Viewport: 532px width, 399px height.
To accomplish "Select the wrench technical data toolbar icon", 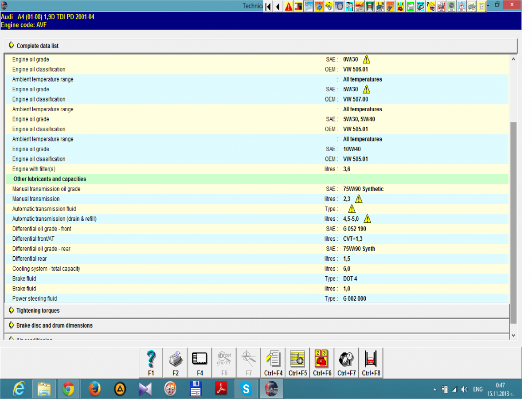I will [309, 6].
